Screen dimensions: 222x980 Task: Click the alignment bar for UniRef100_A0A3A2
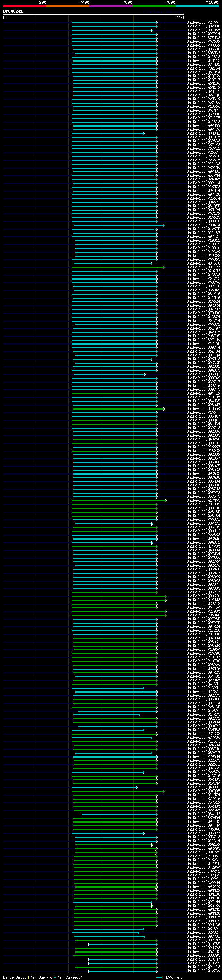point(108,133)
